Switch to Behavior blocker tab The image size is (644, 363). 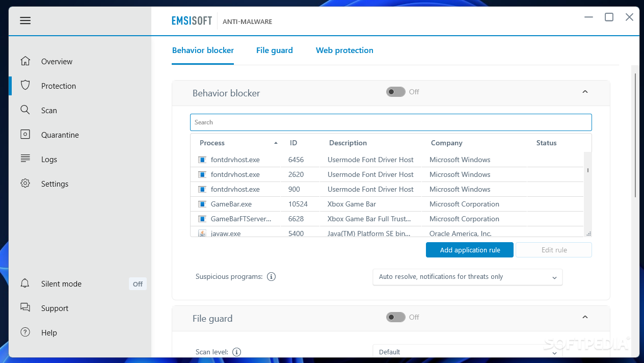203,50
